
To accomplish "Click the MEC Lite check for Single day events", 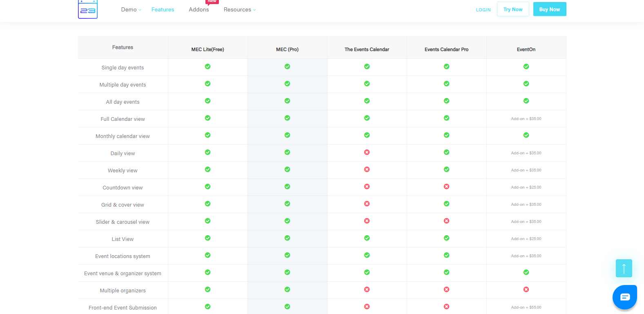I will (x=207, y=67).
